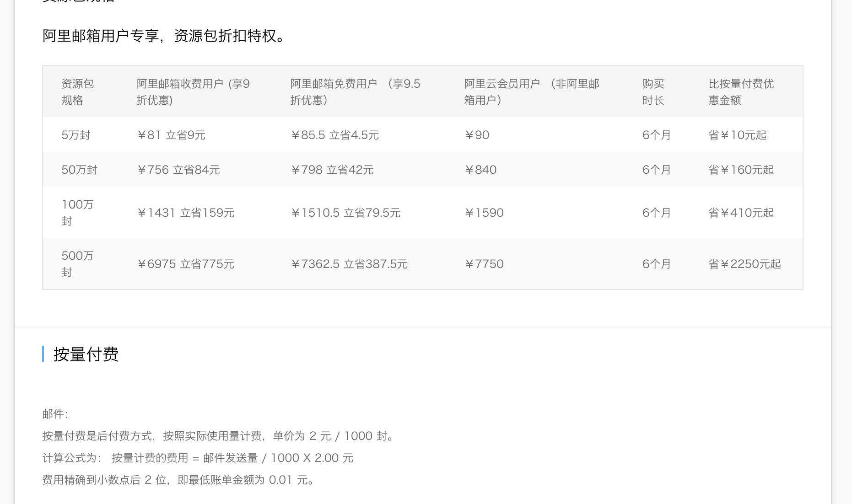852x504 pixels.
Task: Click the "计算公式为" formula line
Action: tap(198, 458)
